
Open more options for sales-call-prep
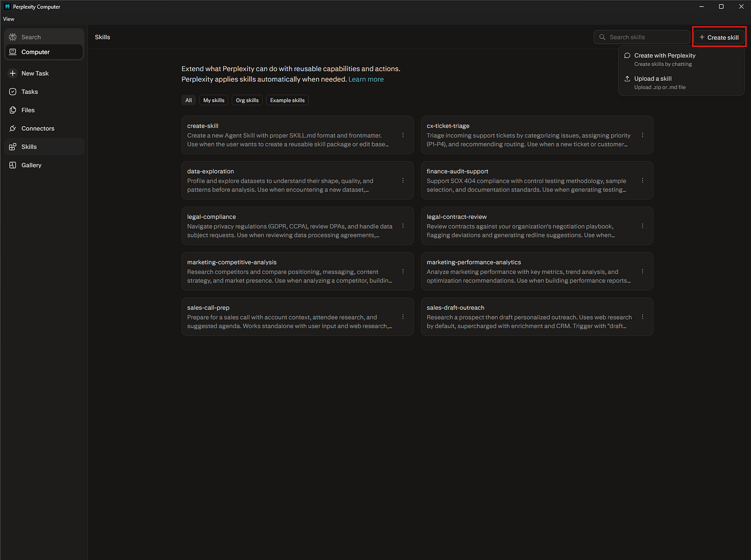pos(403,317)
